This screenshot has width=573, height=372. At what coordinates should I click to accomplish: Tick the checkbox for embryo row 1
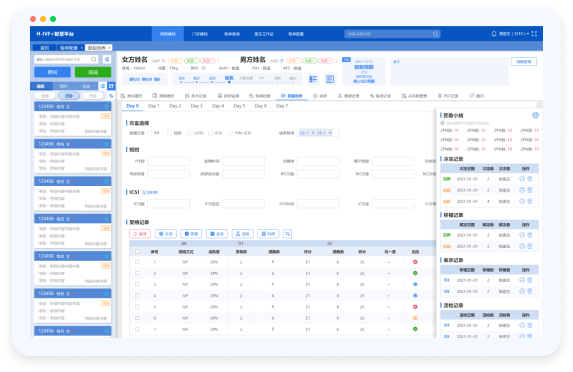[137, 262]
